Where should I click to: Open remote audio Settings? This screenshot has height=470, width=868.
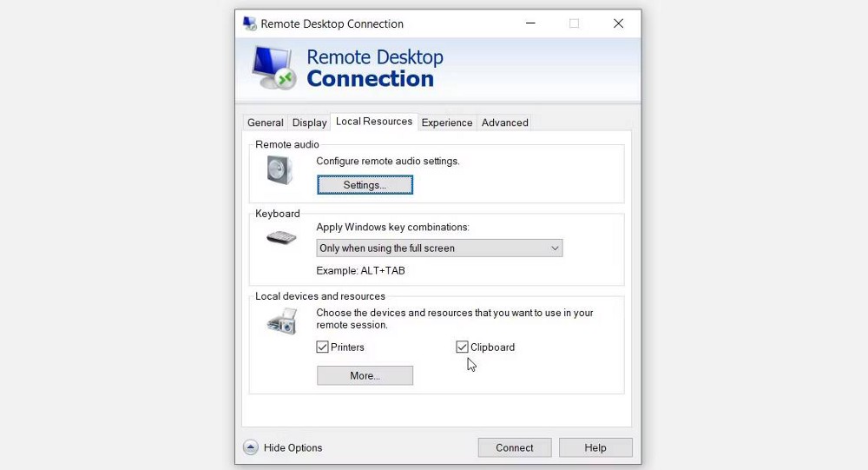(x=365, y=185)
